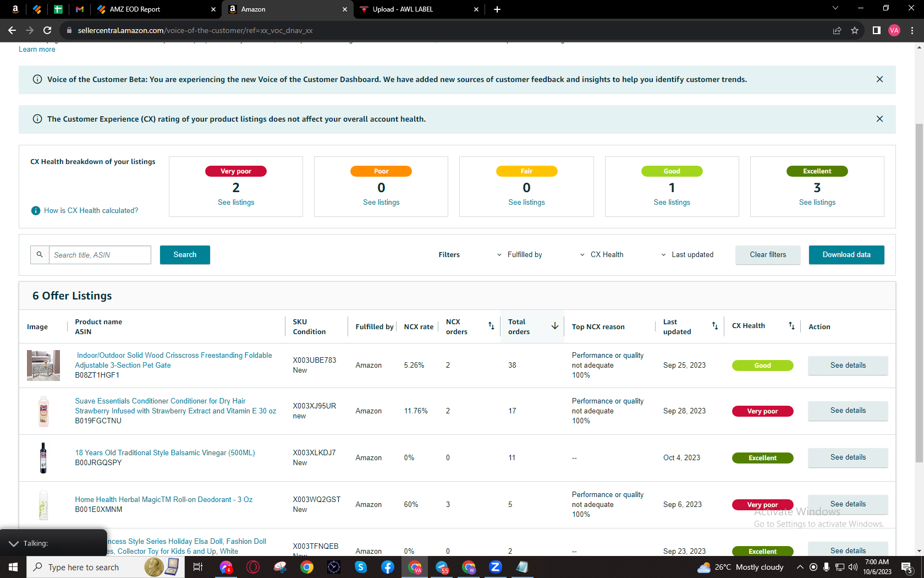Click the info icon beside CX Health calculated
The width and height of the screenshot is (924, 578).
point(36,210)
